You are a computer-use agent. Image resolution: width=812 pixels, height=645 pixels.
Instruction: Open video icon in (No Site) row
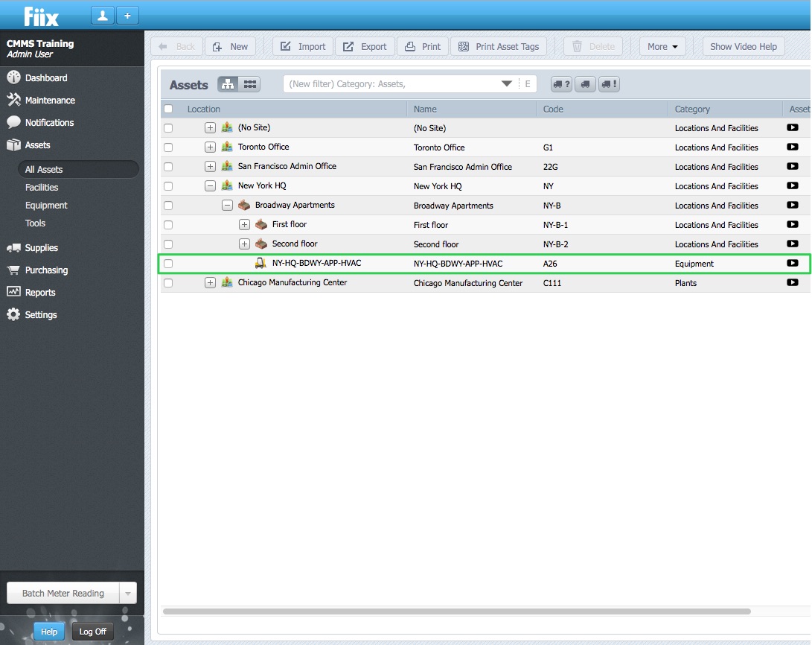coord(793,127)
